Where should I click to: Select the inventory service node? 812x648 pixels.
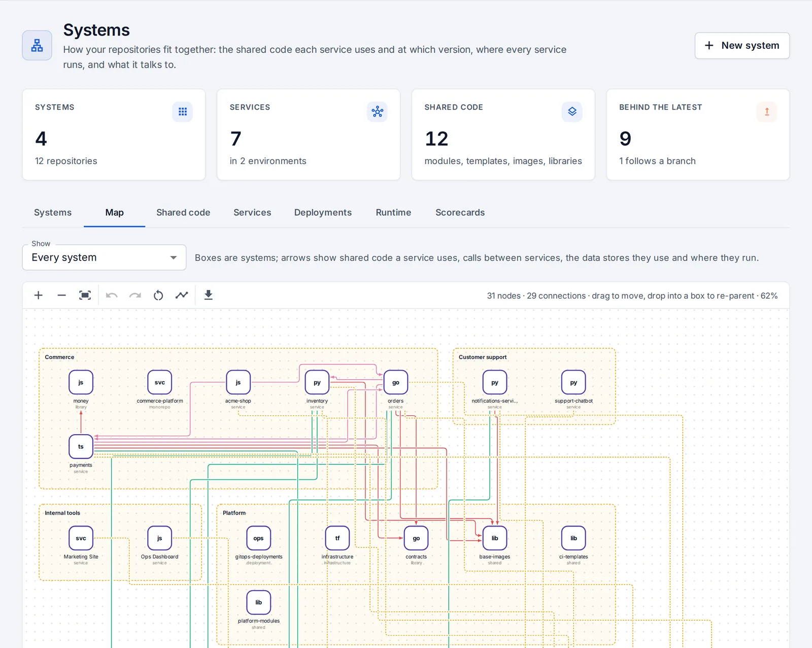[317, 382]
